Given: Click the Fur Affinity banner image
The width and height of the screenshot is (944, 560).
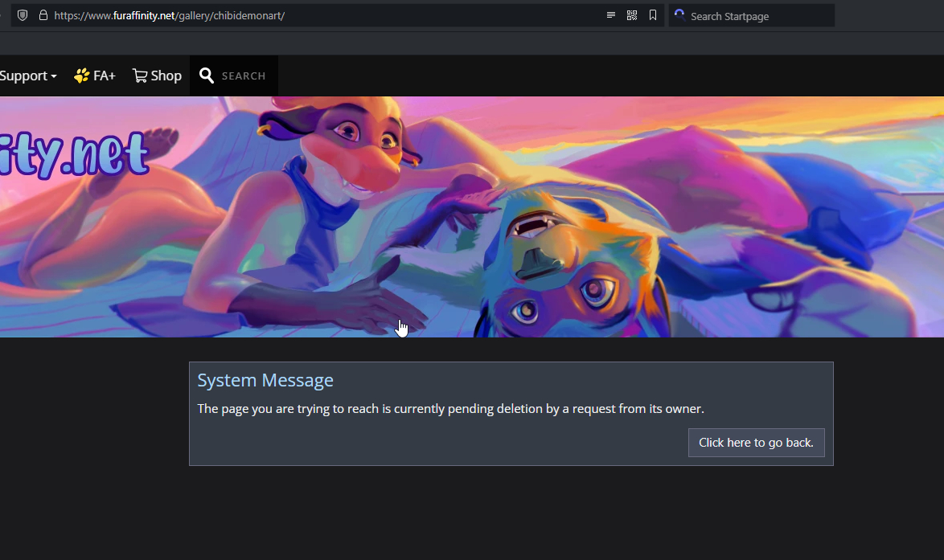Looking at the screenshot, I should coord(563,217).
